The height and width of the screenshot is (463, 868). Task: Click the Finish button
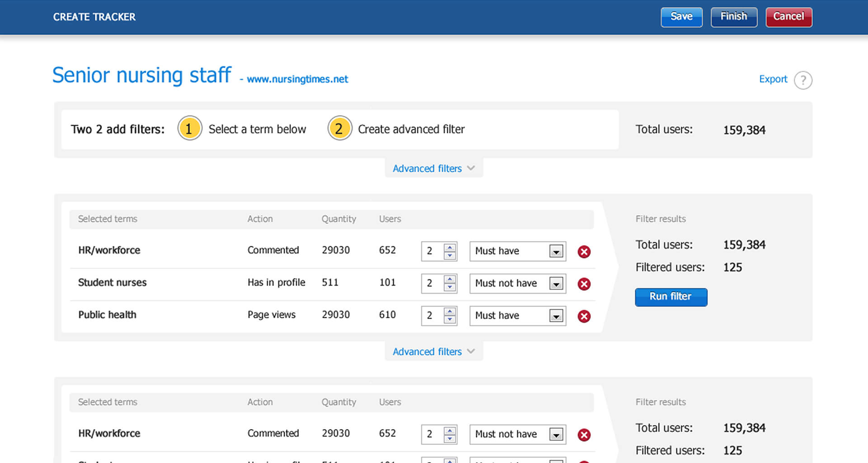[x=733, y=17]
